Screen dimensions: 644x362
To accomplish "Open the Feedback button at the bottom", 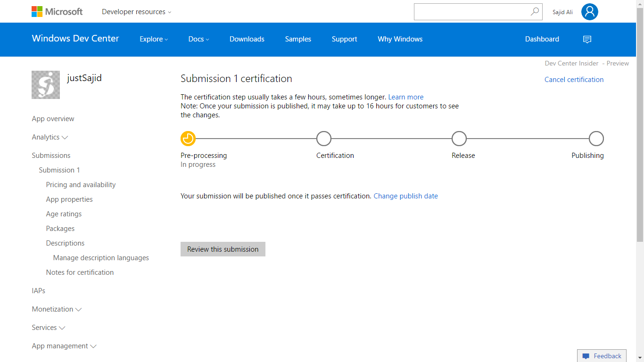I will tap(602, 356).
